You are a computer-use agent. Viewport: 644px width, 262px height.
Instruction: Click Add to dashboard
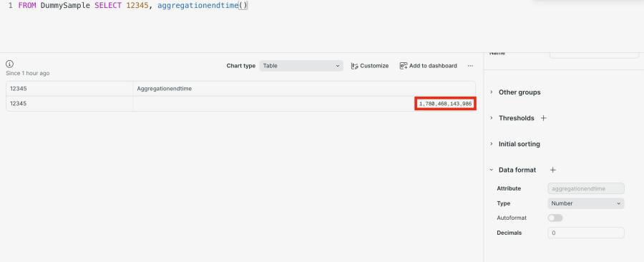429,66
